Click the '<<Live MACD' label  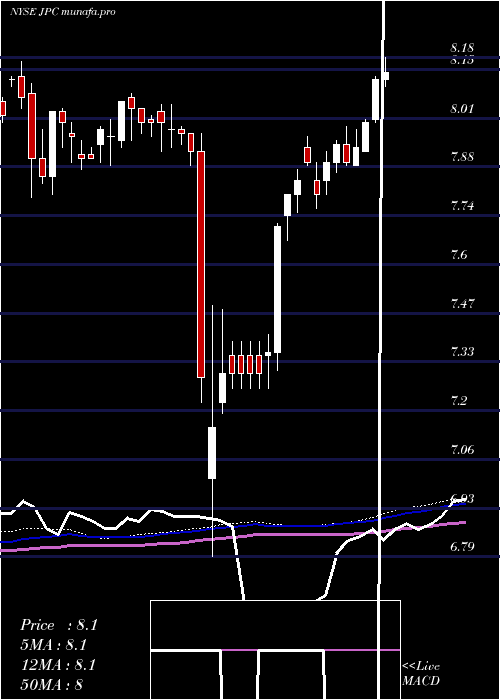click(x=421, y=673)
